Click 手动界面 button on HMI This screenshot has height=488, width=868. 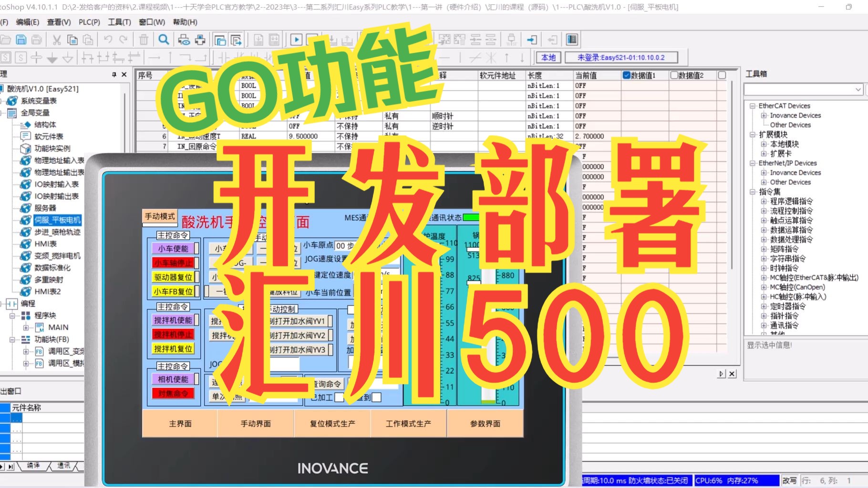tap(256, 424)
